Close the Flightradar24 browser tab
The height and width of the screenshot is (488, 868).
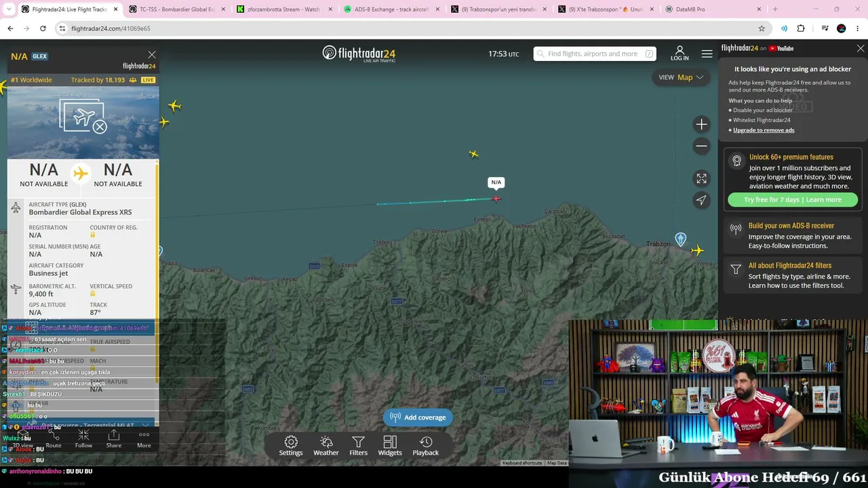pyautogui.click(x=115, y=9)
